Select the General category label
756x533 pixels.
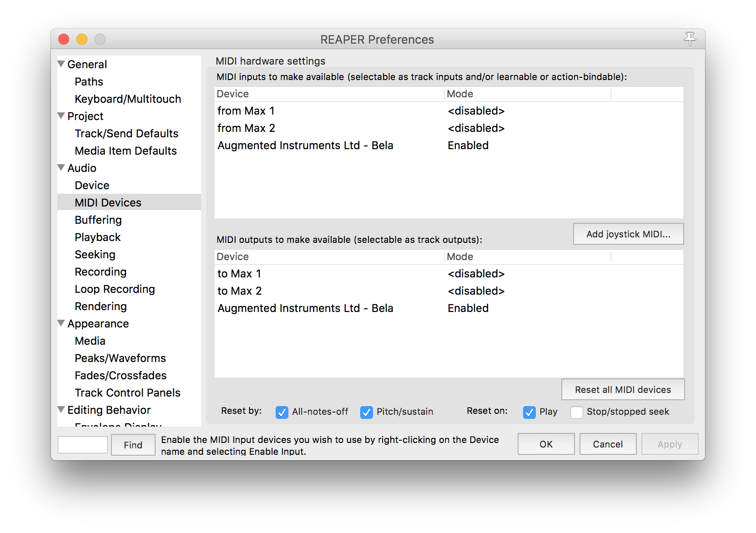coord(87,65)
